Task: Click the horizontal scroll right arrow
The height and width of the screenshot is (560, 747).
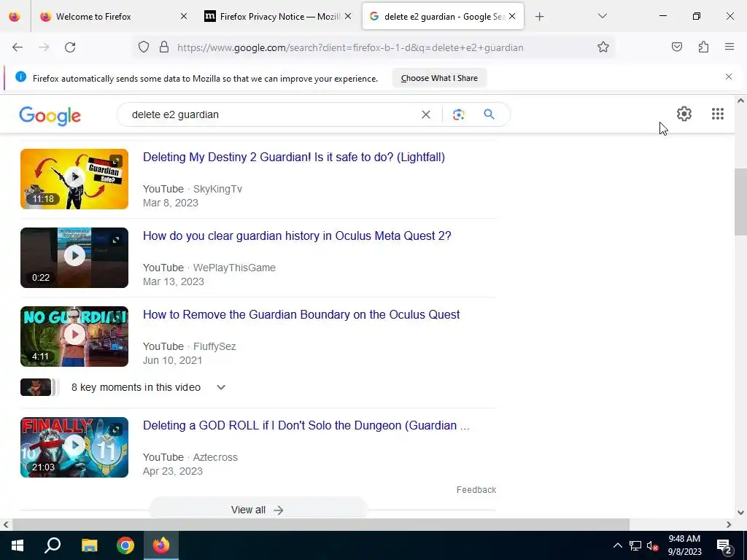Action: 729,524
